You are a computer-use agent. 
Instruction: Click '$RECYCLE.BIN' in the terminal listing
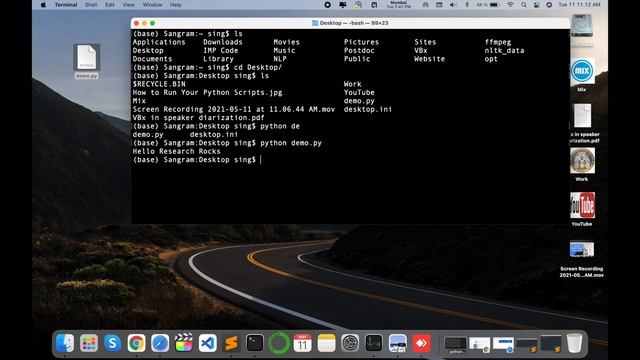159,84
